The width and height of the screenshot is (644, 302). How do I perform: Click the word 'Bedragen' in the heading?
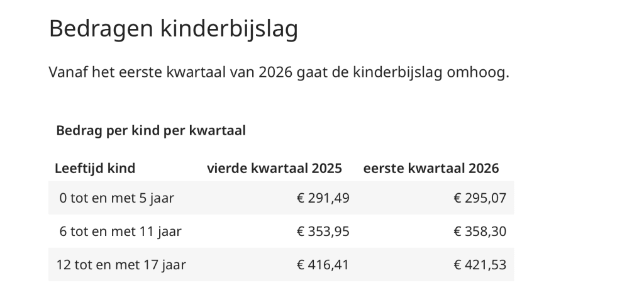pos(92,29)
